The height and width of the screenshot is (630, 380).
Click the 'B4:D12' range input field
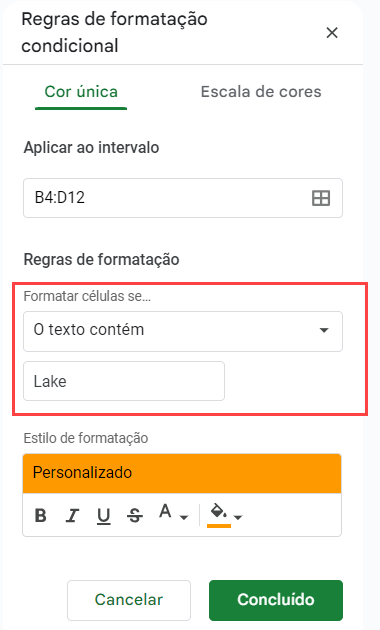pos(183,198)
